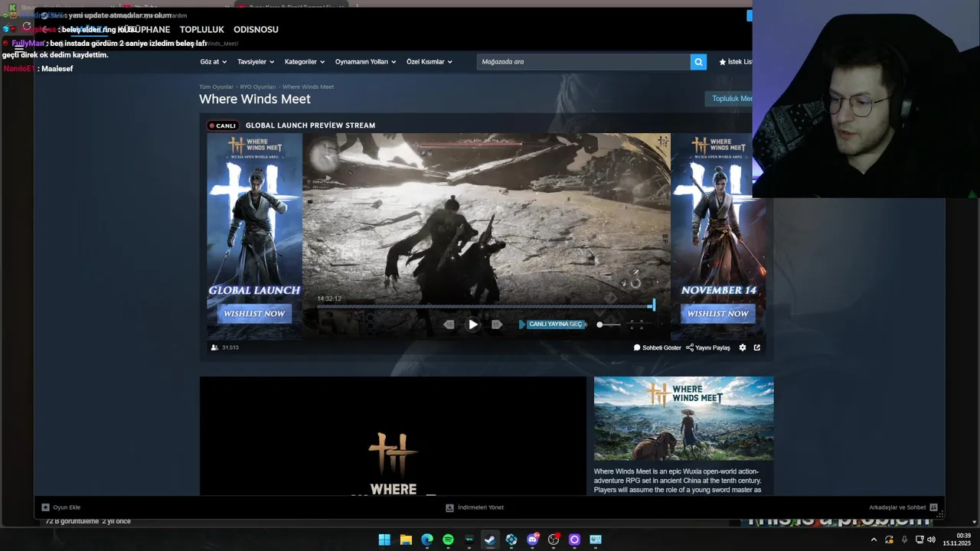Open the ODISNOSU profile tab

256,30
